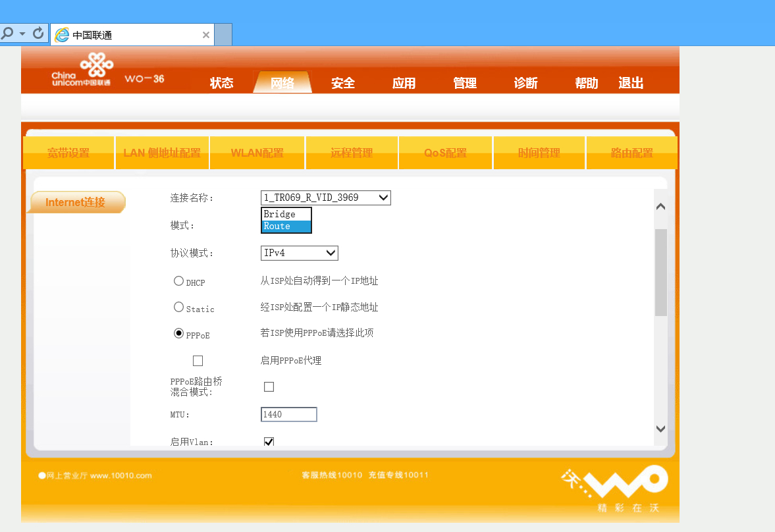The image size is (775, 532).
Task: Click the China Unicom logo
Action: (83, 69)
